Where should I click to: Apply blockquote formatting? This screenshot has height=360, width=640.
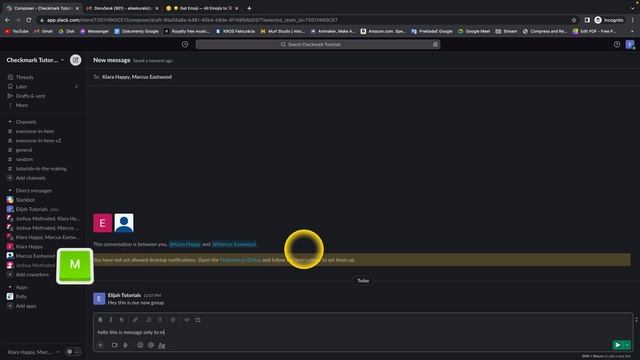click(173, 320)
